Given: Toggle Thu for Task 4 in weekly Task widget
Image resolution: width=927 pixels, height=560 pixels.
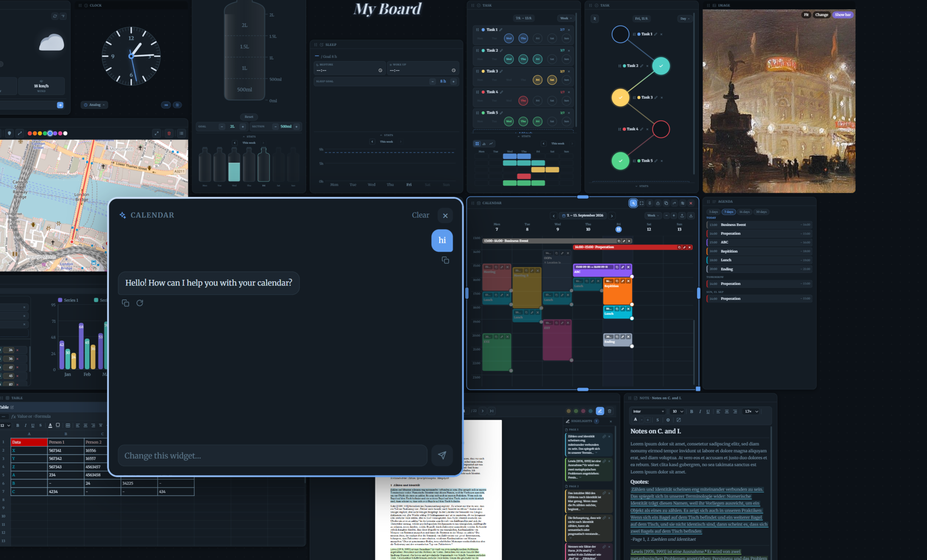Looking at the screenshot, I should tap(523, 100).
